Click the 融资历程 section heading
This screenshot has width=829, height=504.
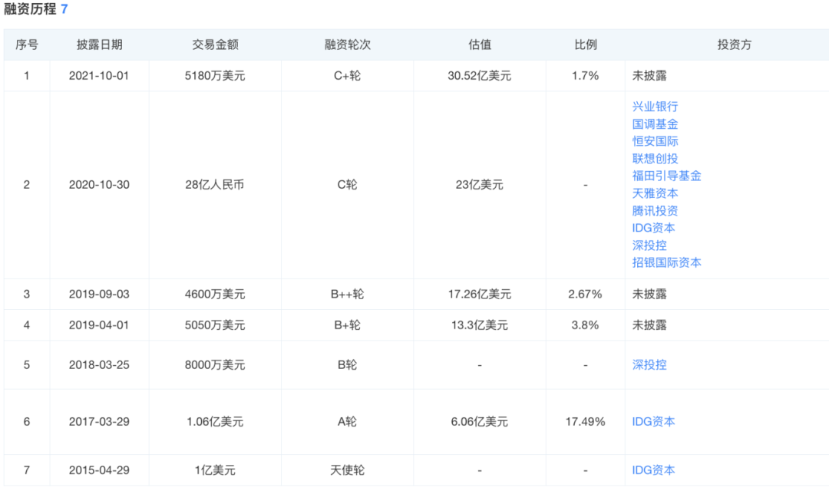point(30,9)
